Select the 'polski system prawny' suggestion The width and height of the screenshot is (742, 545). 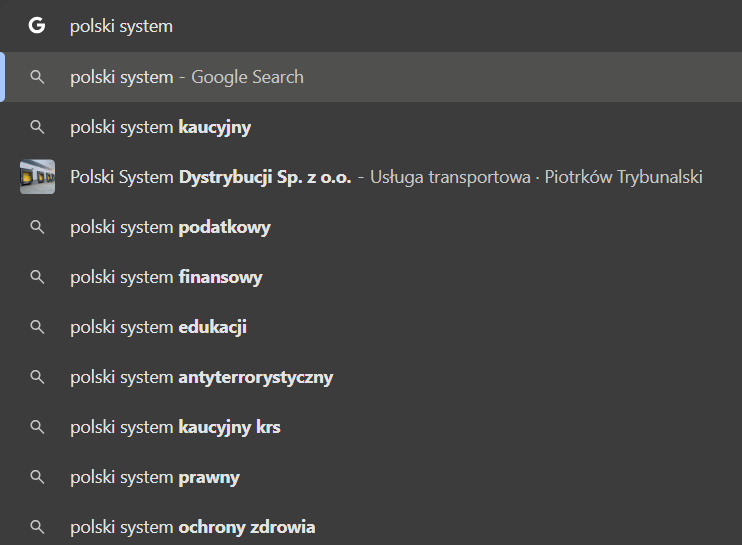155,477
